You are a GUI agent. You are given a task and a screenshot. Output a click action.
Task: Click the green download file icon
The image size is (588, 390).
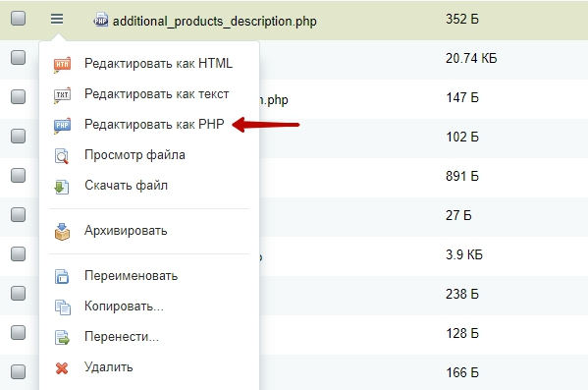62,187
